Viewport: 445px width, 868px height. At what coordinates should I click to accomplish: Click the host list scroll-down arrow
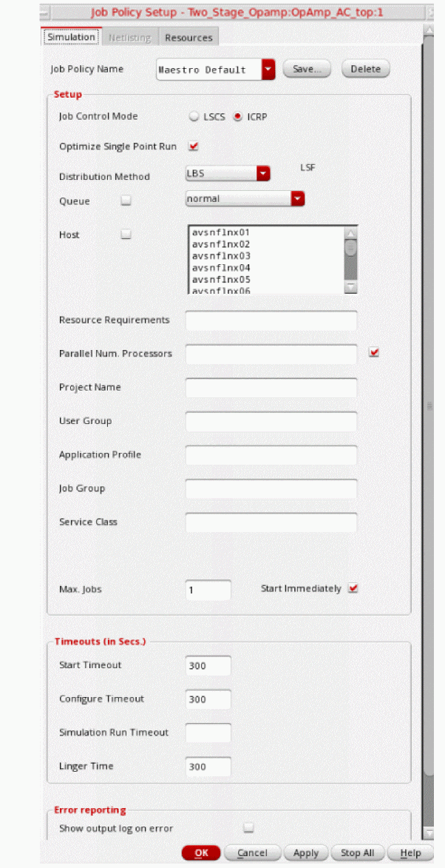click(350, 287)
